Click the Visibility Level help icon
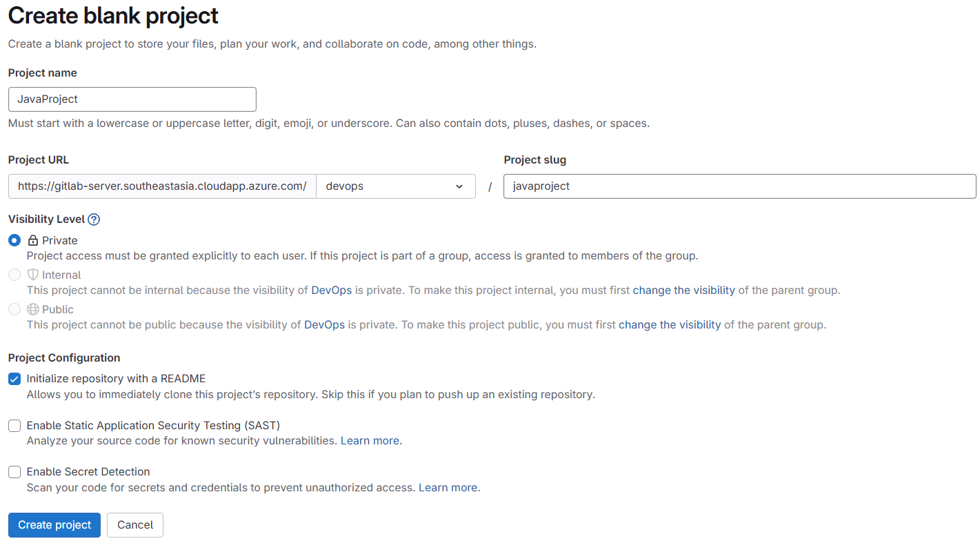980x541 pixels. click(x=94, y=219)
